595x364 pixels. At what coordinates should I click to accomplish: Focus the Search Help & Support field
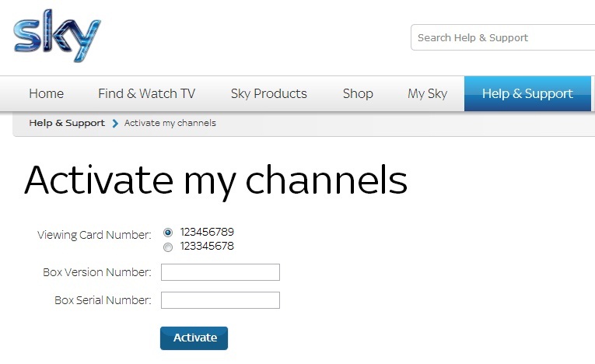[502, 37]
